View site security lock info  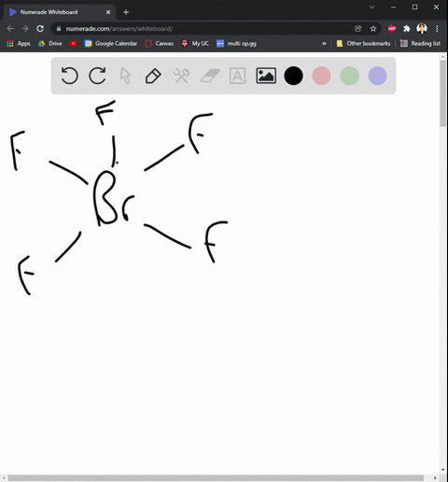(x=59, y=29)
